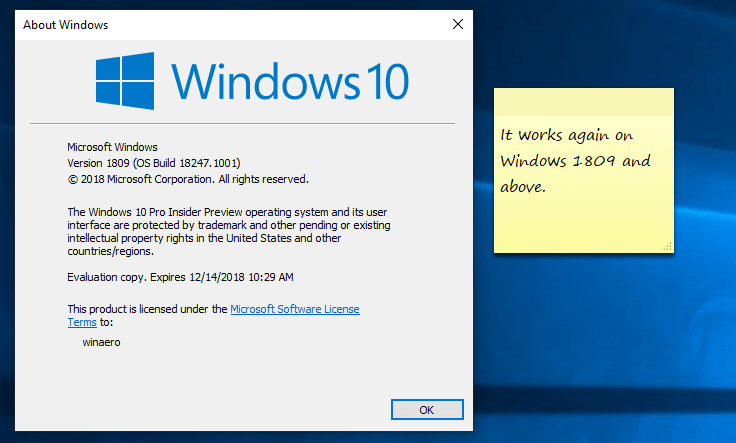Screen dimensions: 736x443
Task: Click the '© 2018 Microsoft Corporation' copyright line
Action: pos(188,179)
